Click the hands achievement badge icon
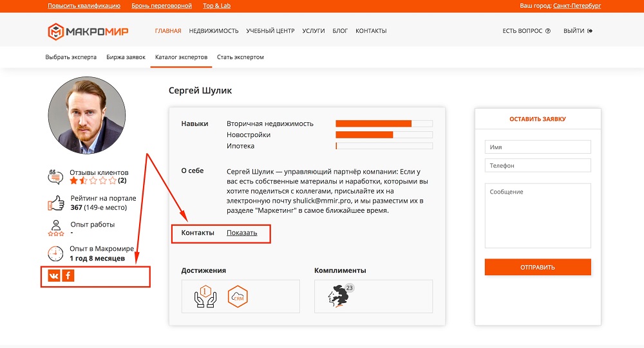 tap(205, 297)
